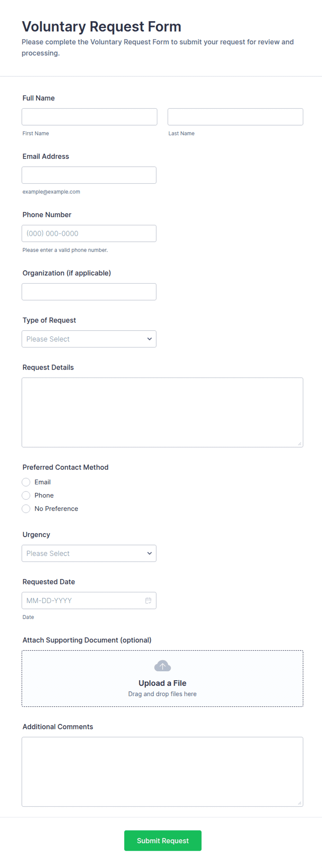Screen dimensions: 322x868
Task: Open the calendar icon in Requested Date
Action: 148,601
